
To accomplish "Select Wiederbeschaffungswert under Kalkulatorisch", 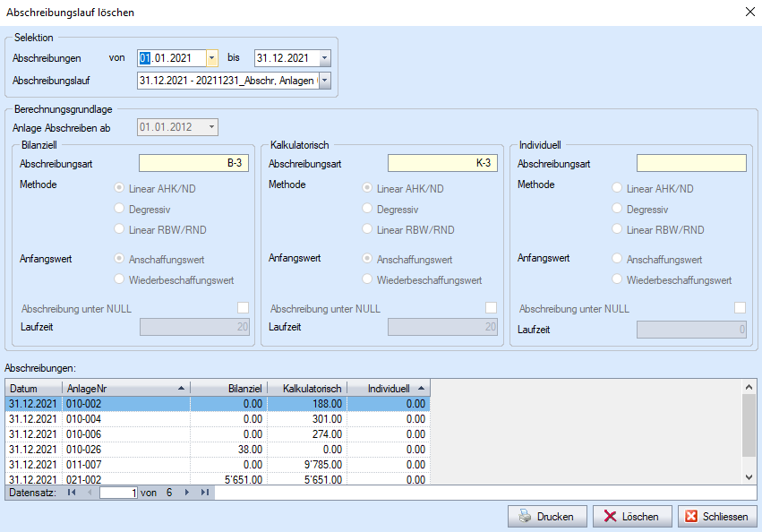I will [x=367, y=279].
